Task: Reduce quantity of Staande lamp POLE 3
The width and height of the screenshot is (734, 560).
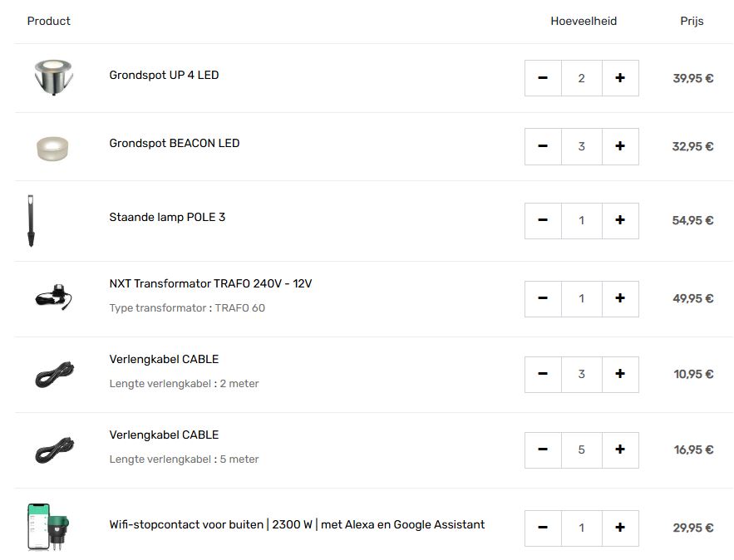Action: (543, 220)
